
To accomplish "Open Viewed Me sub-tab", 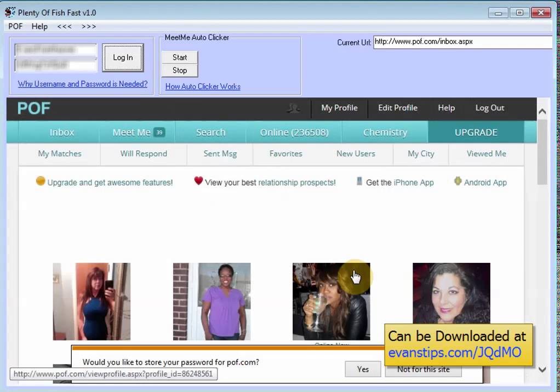I will point(486,154).
